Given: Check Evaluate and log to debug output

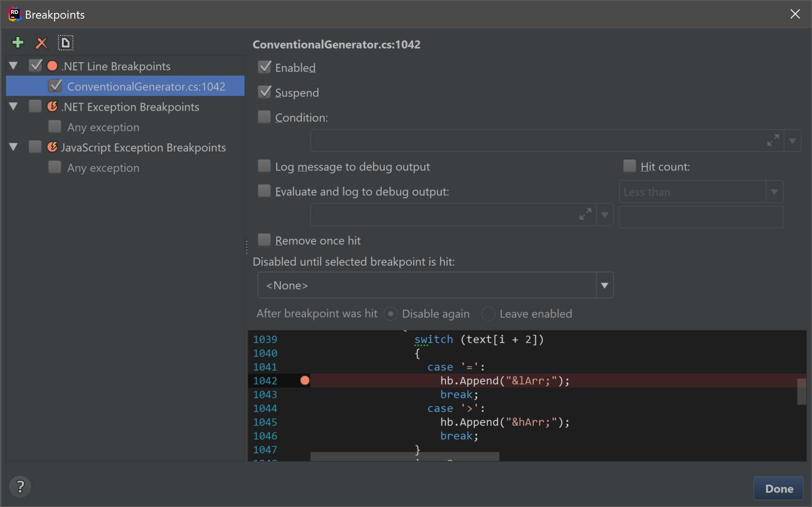Looking at the screenshot, I should coord(264,191).
